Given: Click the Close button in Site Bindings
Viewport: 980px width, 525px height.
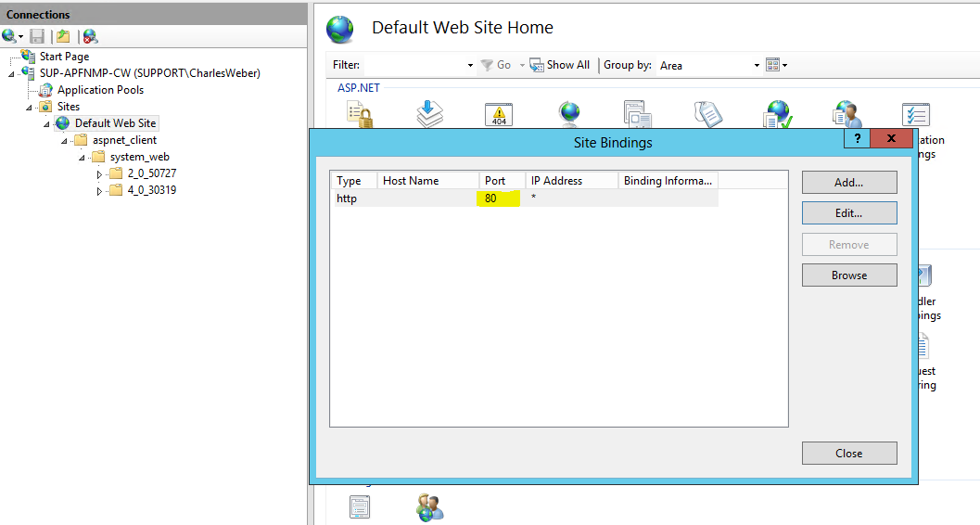Looking at the screenshot, I should tap(849, 454).
